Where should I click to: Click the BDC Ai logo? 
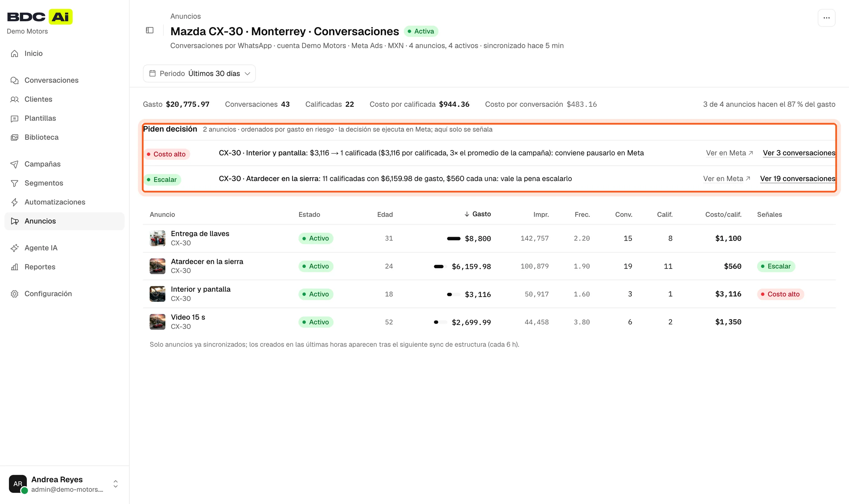click(x=40, y=17)
